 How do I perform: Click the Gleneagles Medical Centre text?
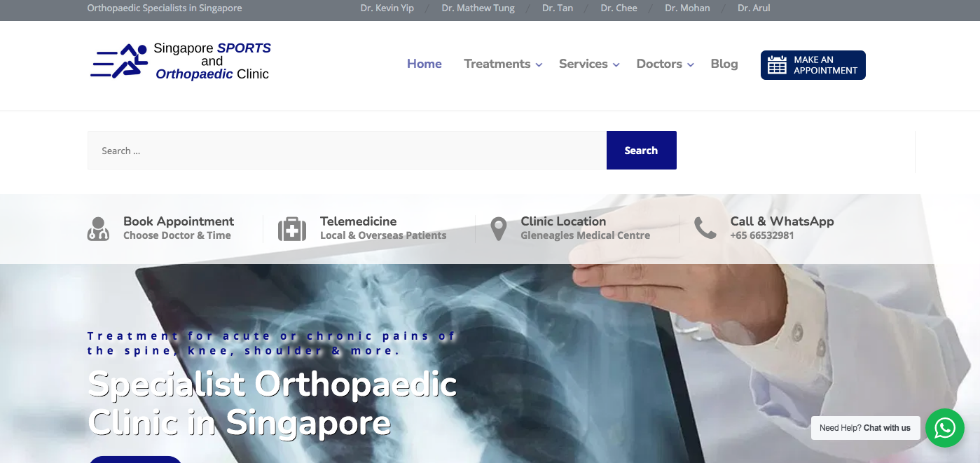coord(586,235)
